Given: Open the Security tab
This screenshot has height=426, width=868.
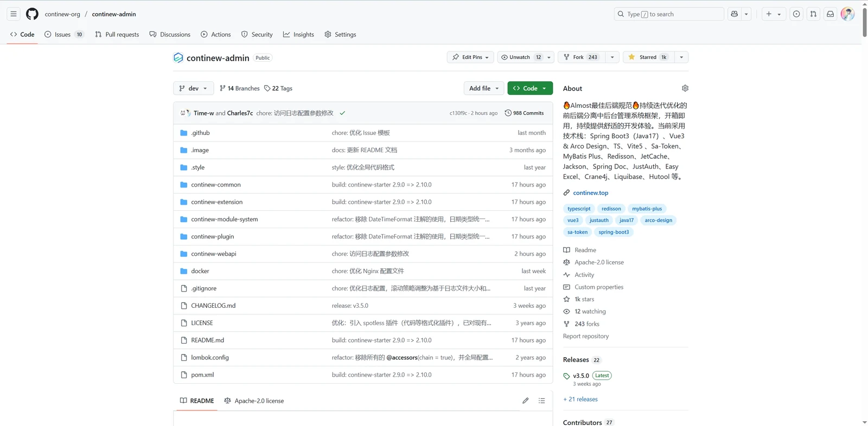Looking at the screenshot, I should [257, 35].
